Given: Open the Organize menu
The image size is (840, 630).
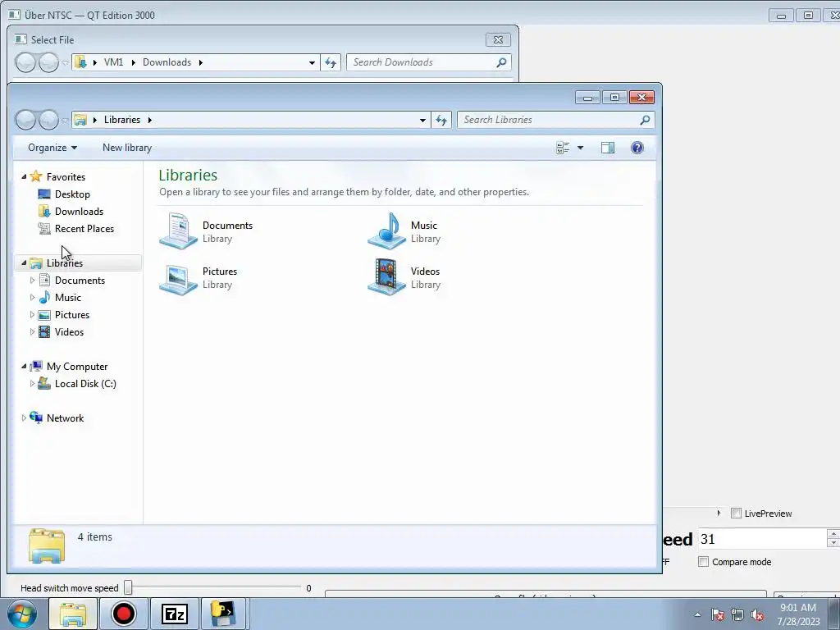Looking at the screenshot, I should 52,148.
